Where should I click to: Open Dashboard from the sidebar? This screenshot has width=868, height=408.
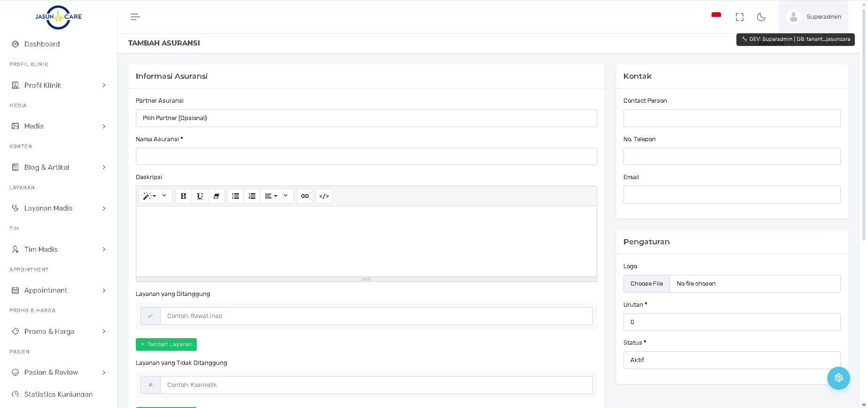click(42, 44)
